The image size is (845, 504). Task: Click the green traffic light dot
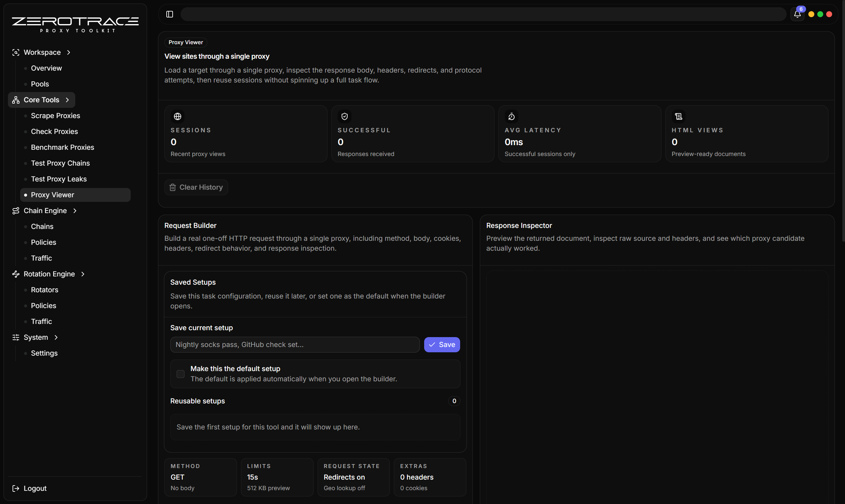[820, 14]
